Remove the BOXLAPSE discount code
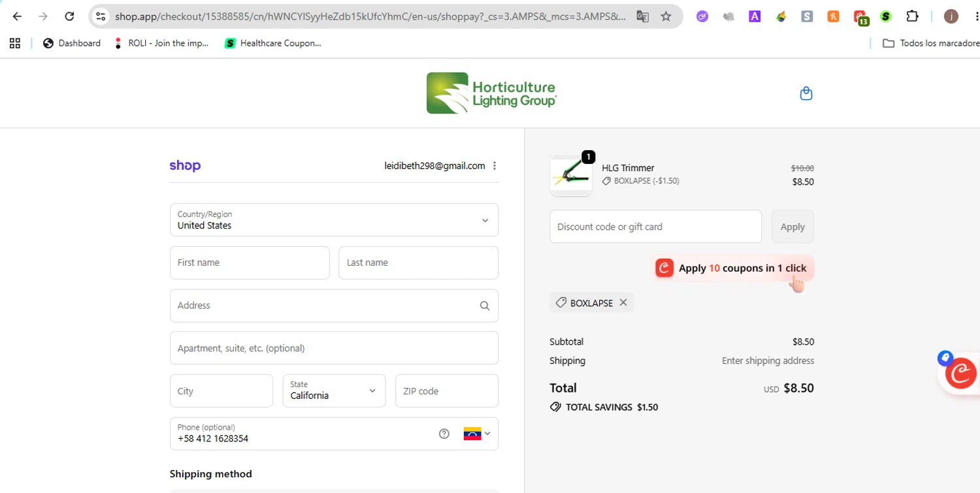 click(623, 302)
